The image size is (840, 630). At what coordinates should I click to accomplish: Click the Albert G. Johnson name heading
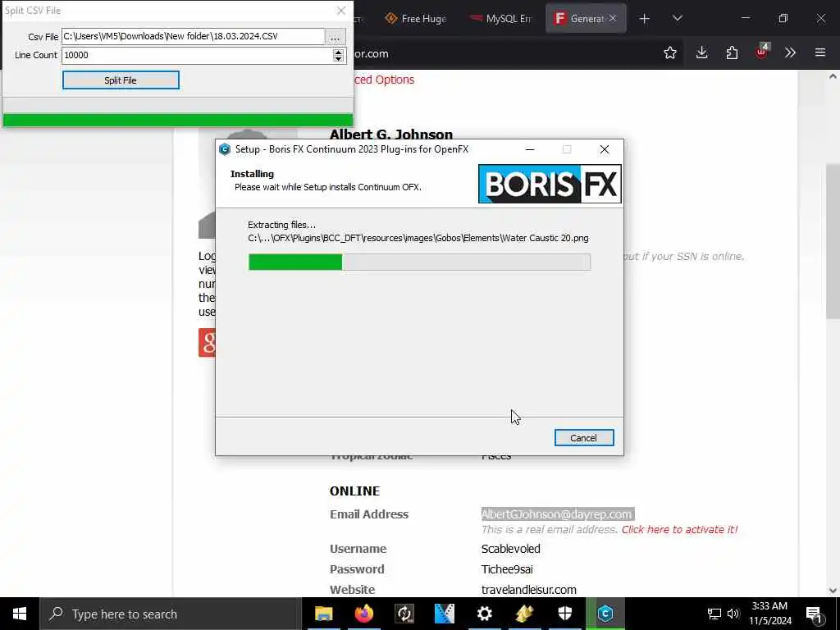(391, 134)
